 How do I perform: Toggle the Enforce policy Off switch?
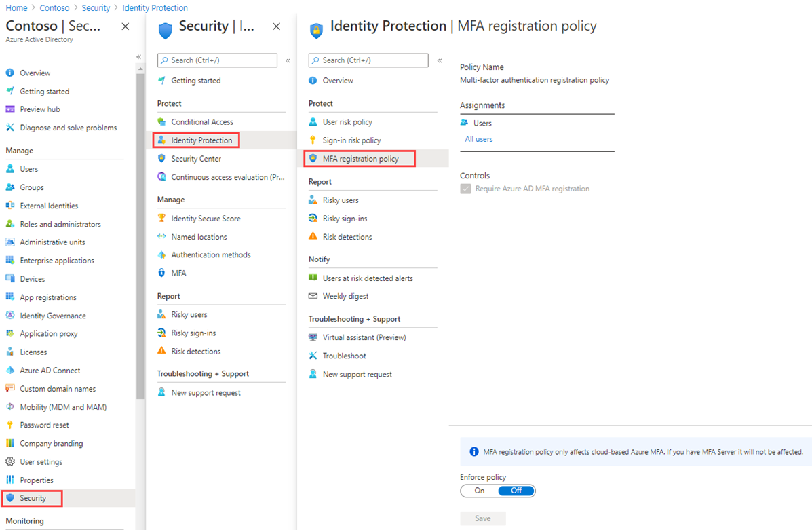pos(516,491)
